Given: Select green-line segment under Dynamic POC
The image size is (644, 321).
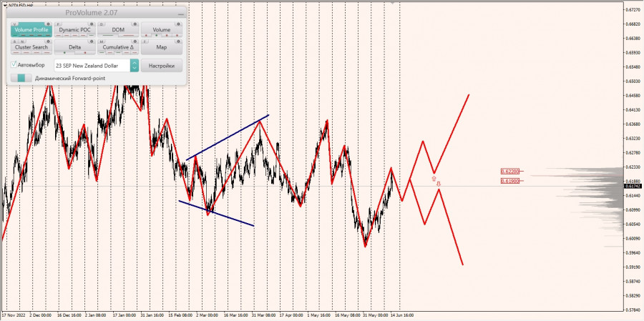Looking at the screenshot, I should [x=92, y=35].
